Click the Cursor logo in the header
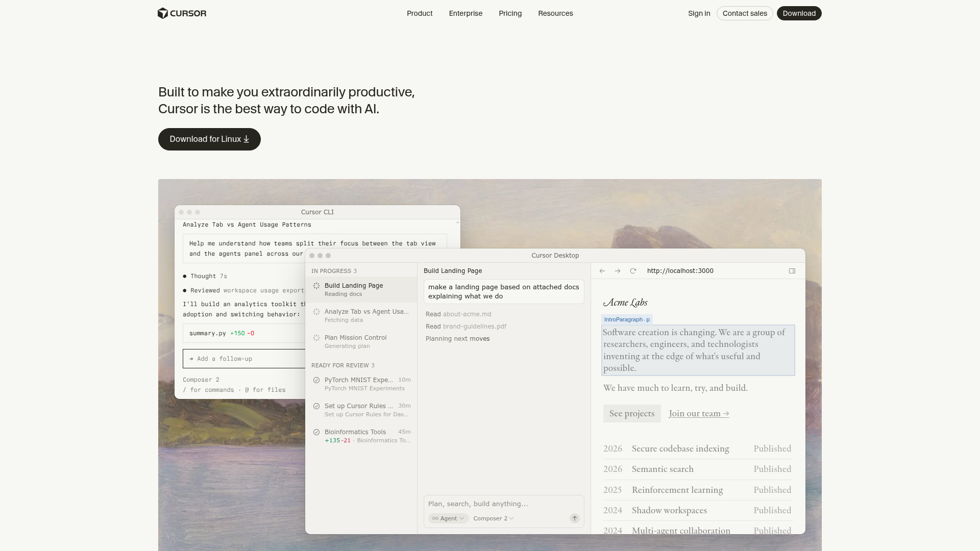Viewport: 980px width, 551px height. click(182, 13)
